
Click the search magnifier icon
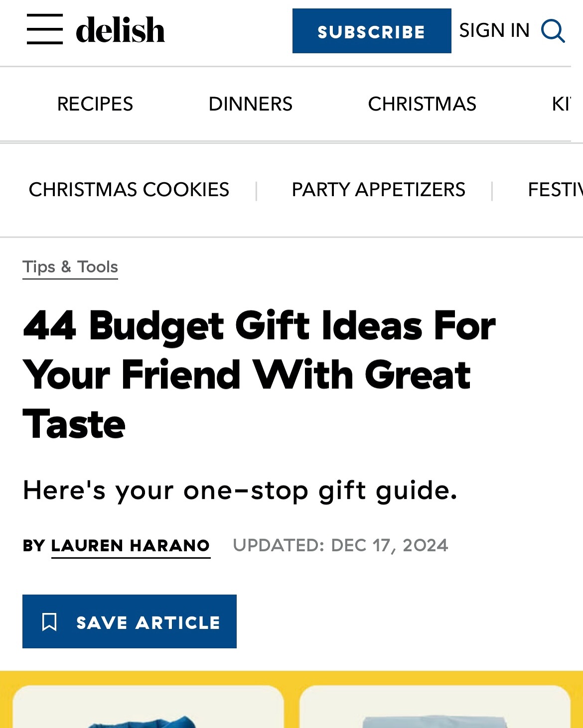pyautogui.click(x=553, y=31)
